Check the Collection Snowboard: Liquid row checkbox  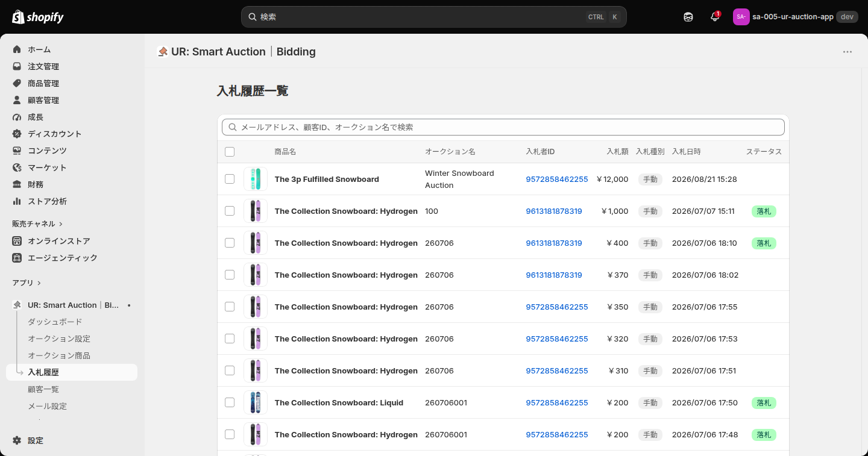pyautogui.click(x=230, y=402)
